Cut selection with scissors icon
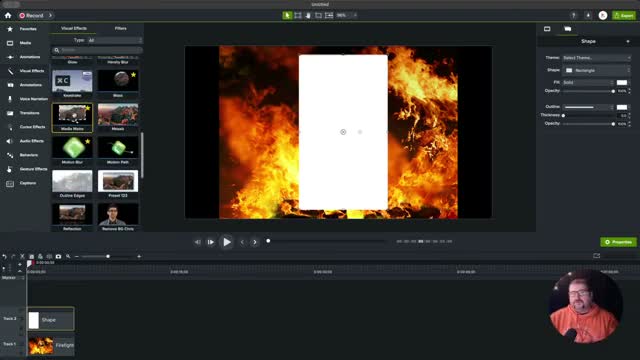640x360 pixels. (x=22, y=256)
